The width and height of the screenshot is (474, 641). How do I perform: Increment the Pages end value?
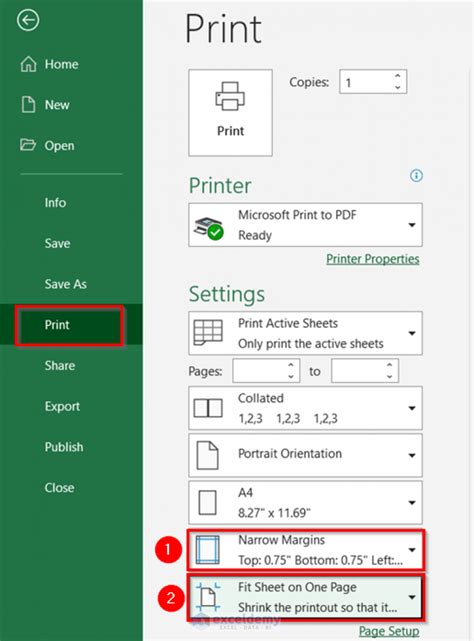(x=390, y=365)
